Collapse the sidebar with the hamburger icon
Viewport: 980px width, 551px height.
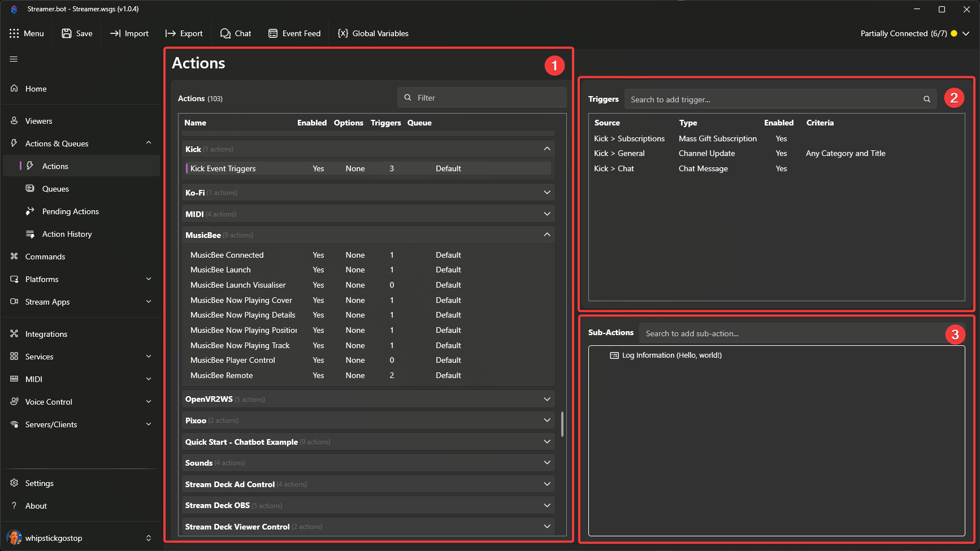click(13, 59)
